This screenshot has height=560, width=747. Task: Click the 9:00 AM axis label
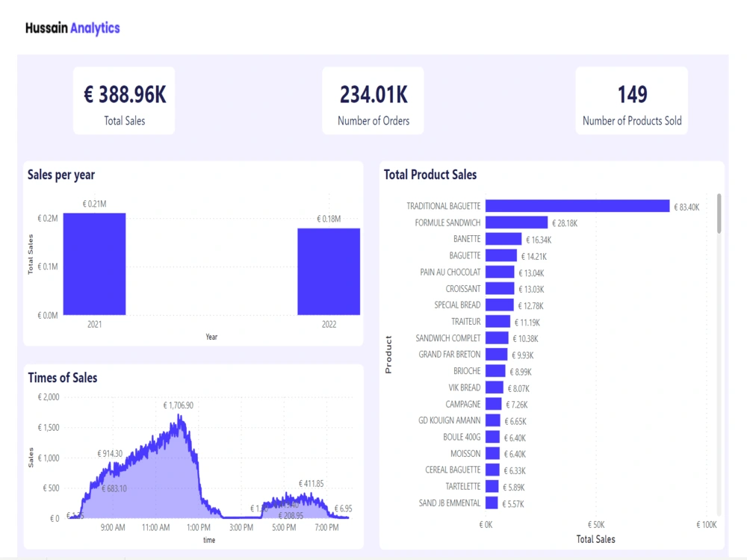(111, 526)
